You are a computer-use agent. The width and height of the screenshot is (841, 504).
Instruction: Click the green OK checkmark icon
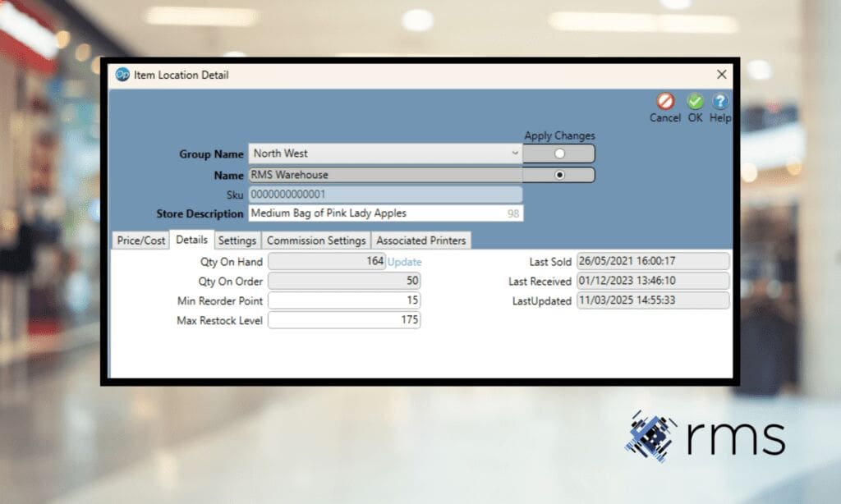pos(695,101)
